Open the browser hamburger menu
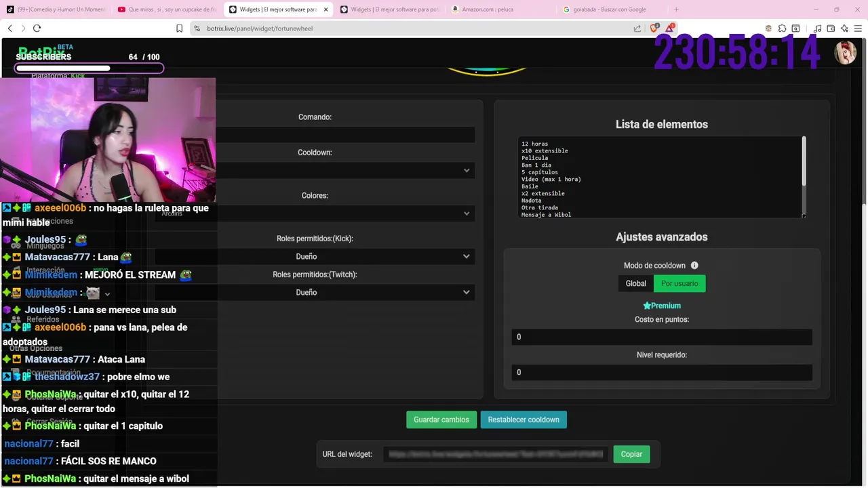 [x=858, y=28]
